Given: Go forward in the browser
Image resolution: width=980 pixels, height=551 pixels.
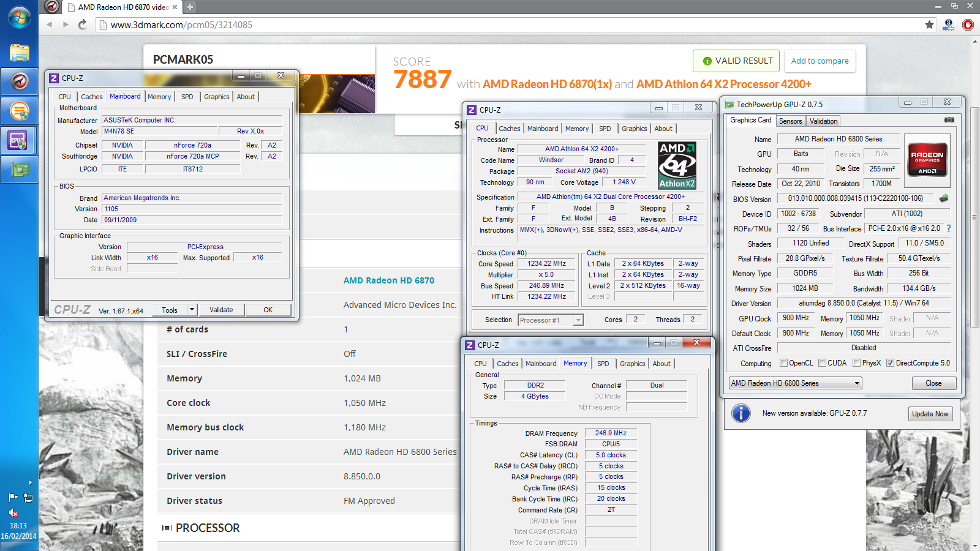Looking at the screenshot, I should click(x=66, y=24).
